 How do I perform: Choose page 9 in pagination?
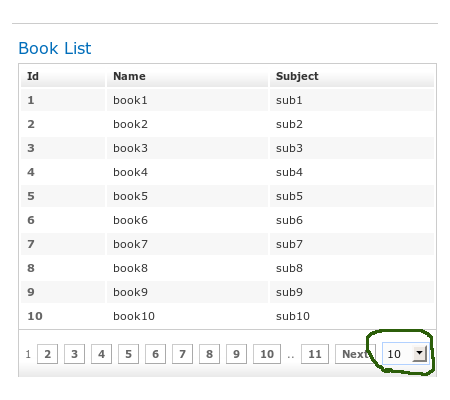236,354
